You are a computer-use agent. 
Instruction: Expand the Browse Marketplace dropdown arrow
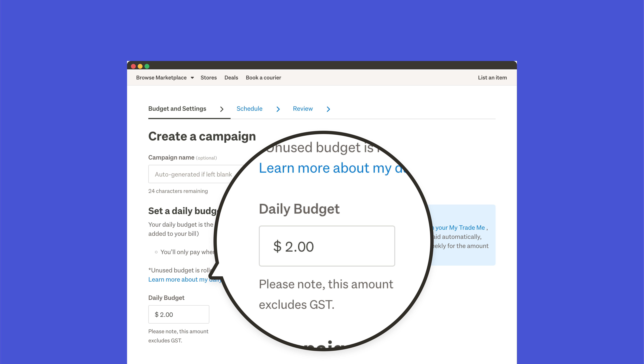pyautogui.click(x=192, y=78)
